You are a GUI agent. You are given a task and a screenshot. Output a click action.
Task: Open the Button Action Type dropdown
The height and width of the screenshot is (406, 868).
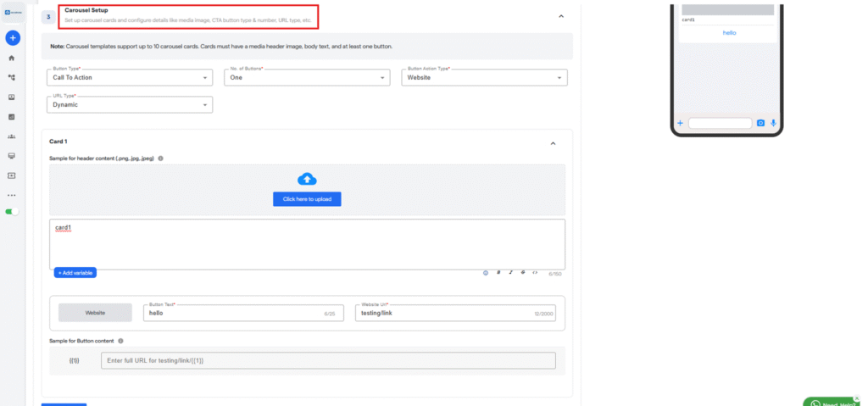pos(483,78)
